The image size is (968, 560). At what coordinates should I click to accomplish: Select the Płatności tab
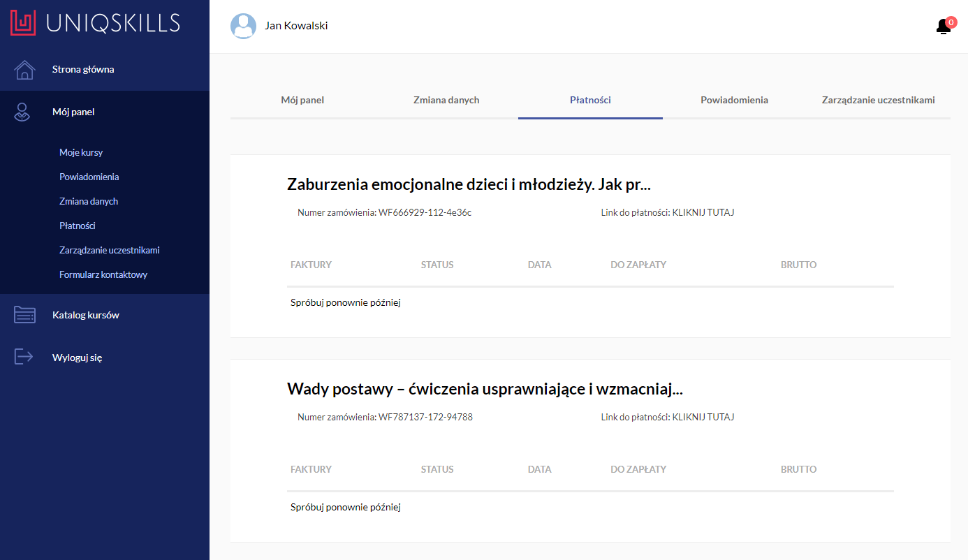pos(590,100)
